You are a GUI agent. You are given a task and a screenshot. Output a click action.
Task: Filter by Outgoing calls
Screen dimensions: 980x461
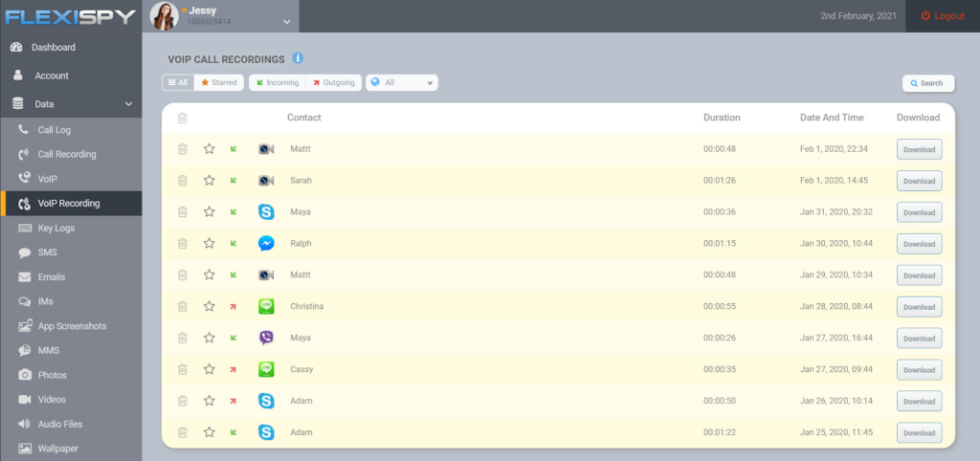(334, 82)
